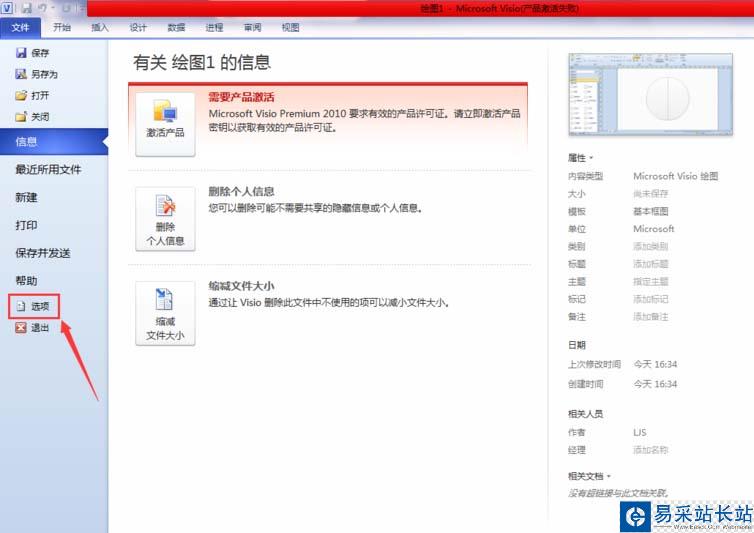Click the 'Microsoft Visio 绘图' content type value
This screenshot has width=754, height=533.
pos(676,176)
